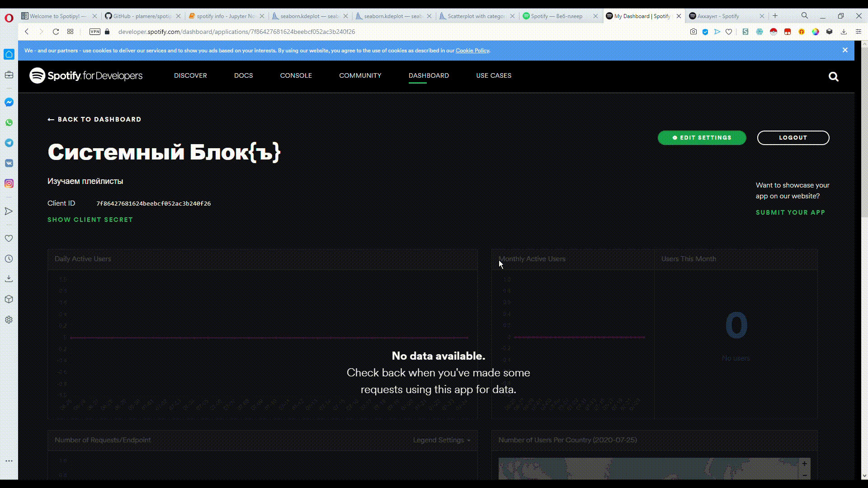
Task: Open Spotify search magnifier icon
Action: click(833, 77)
